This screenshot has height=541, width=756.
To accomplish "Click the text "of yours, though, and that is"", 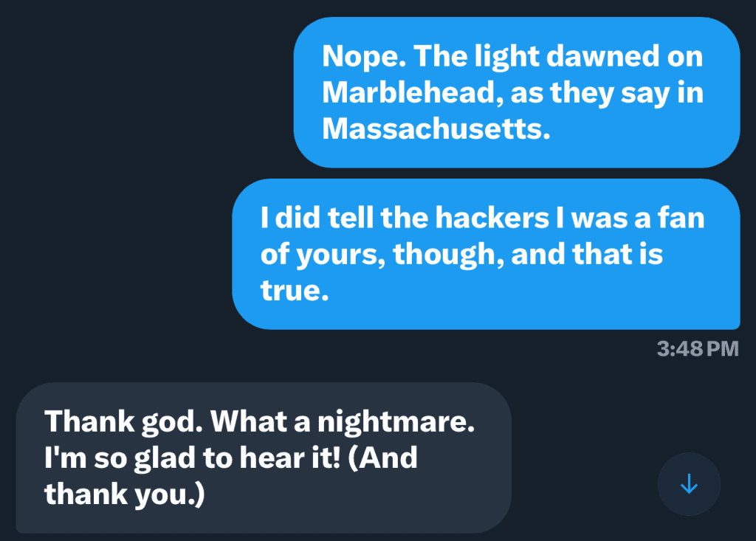I will click(461, 255).
